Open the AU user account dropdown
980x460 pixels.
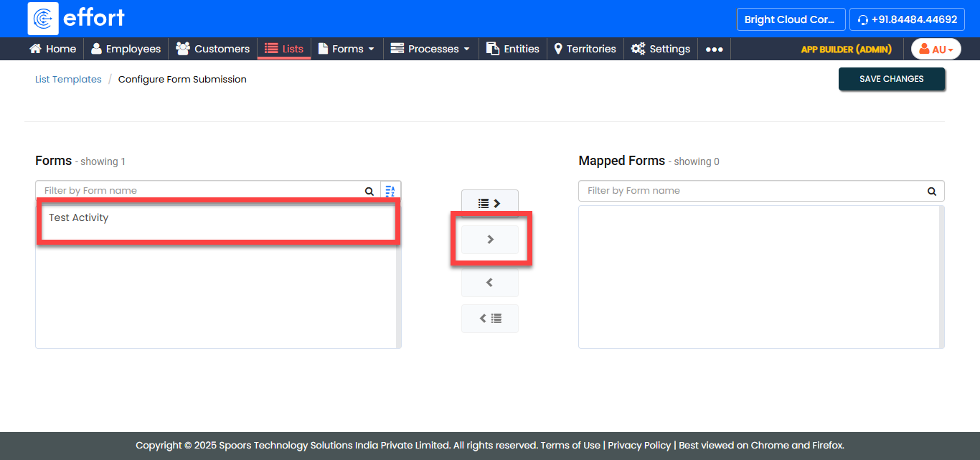pos(936,49)
